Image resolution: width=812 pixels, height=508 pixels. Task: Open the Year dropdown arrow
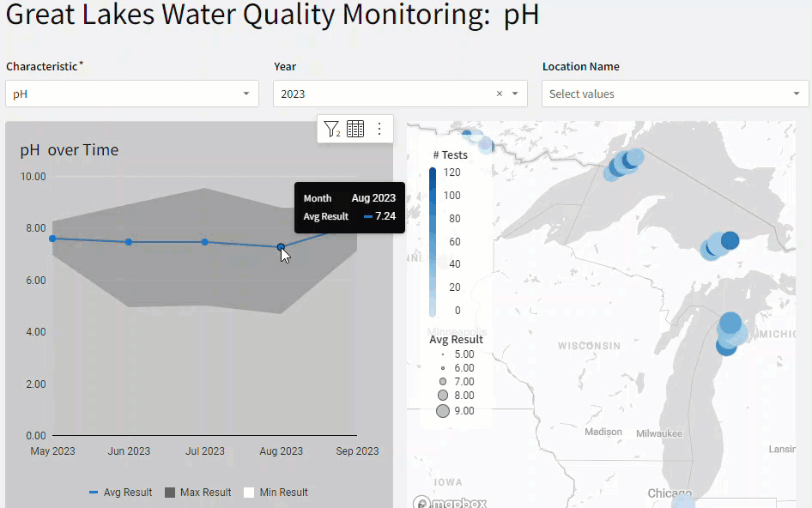click(x=515, y=94)
